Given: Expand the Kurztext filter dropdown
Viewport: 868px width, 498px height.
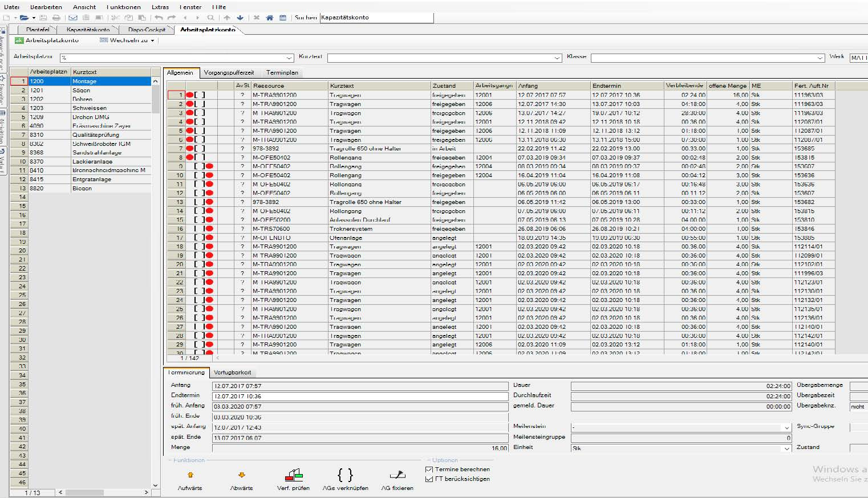Looking at the screenshot, I should click(x=557, y=58).
